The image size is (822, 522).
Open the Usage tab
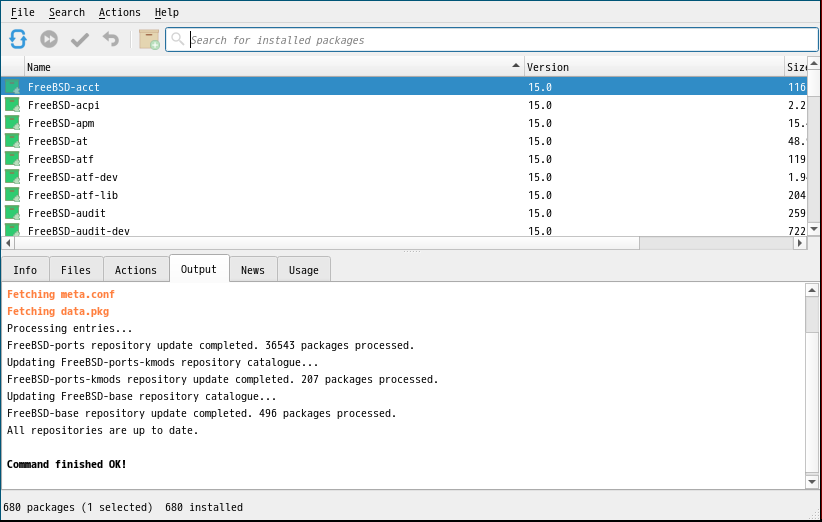tap(304, 270)
